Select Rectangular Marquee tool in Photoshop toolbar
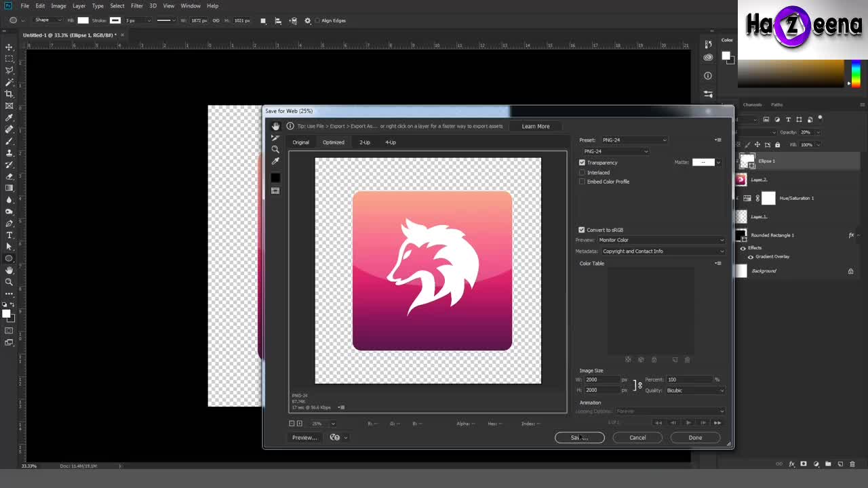The height and width of the screenshot is (488, 868). click(9, 59)
